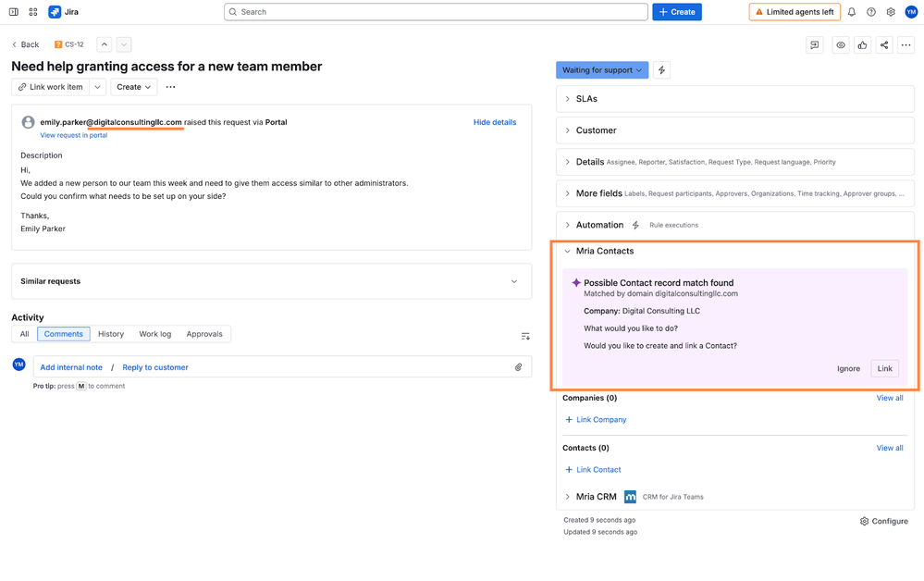Click the reporter avatar icon
Screen dimensions: 924x581
[x=28, y=122]
